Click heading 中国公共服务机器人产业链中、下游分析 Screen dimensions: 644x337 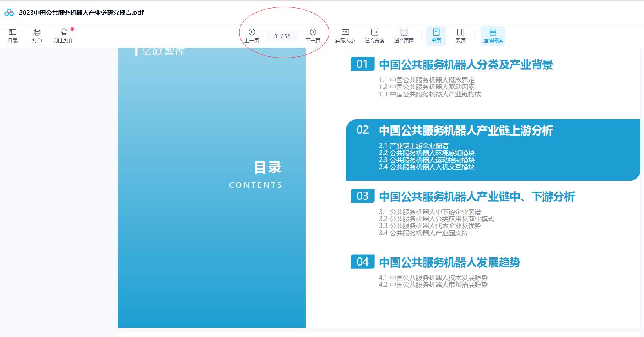tap(477, 196)
